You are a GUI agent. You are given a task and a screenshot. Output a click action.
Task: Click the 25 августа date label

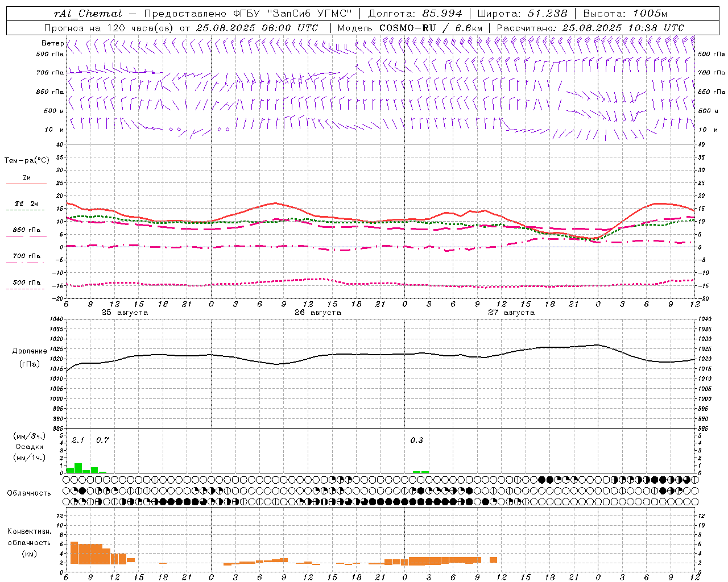tap(125, 313)
